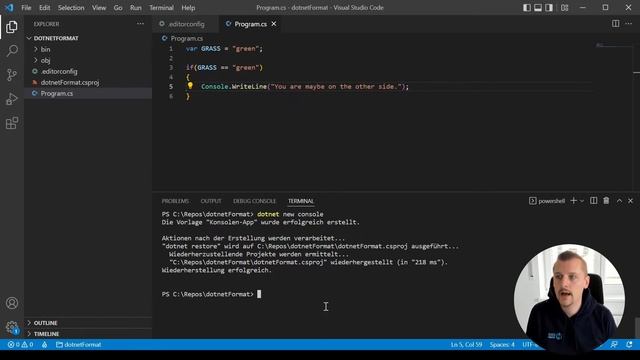
Task: Launch a new terminal with plus icon
Action: 573,200
